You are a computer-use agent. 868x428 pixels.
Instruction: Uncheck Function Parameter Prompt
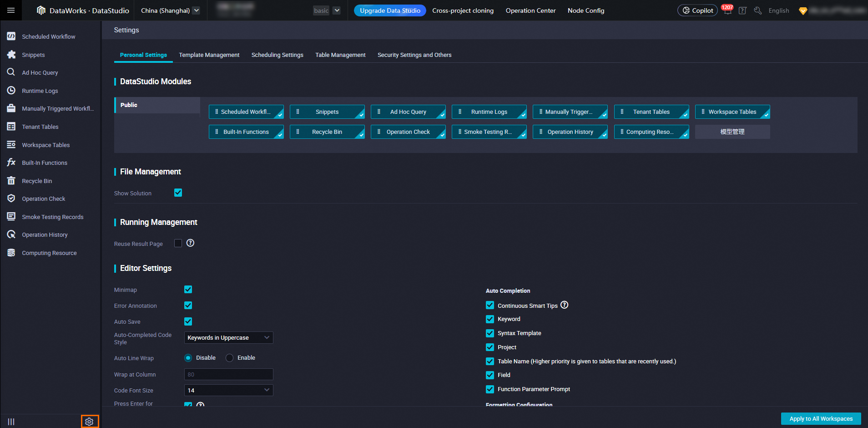pos(490,389)
